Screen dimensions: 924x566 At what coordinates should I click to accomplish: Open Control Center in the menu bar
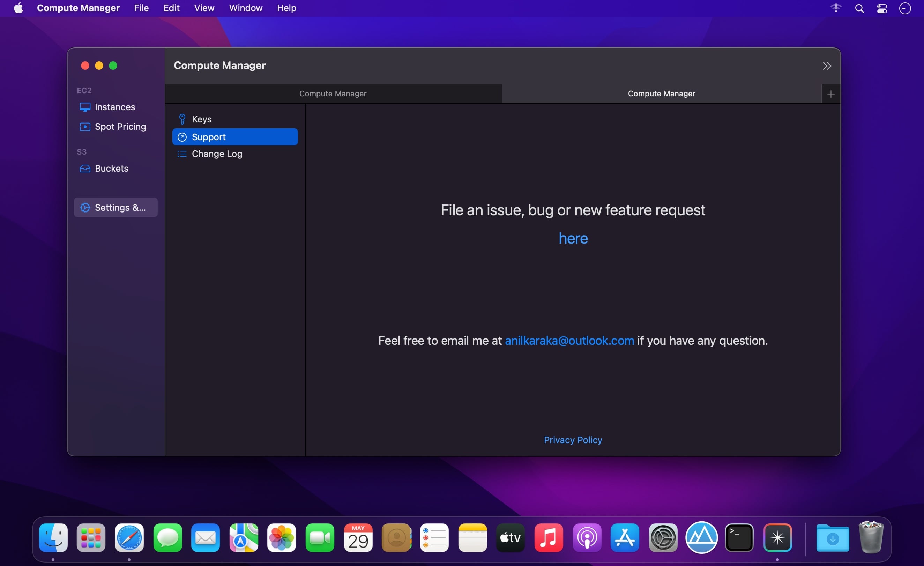[x=882, y=8]
